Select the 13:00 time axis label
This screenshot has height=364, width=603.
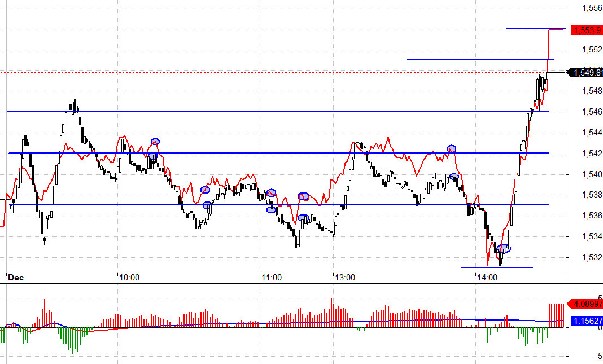point(344,278)
